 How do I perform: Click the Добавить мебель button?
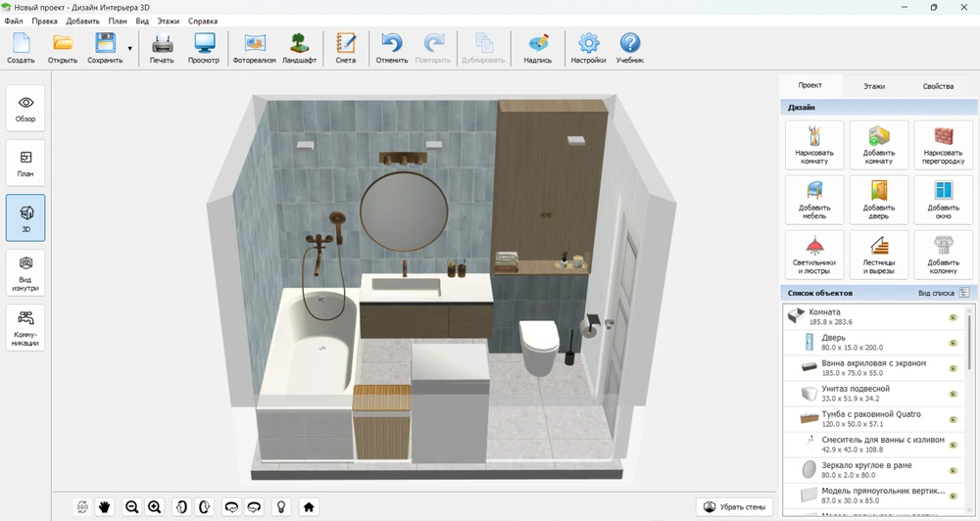[814, 199]
